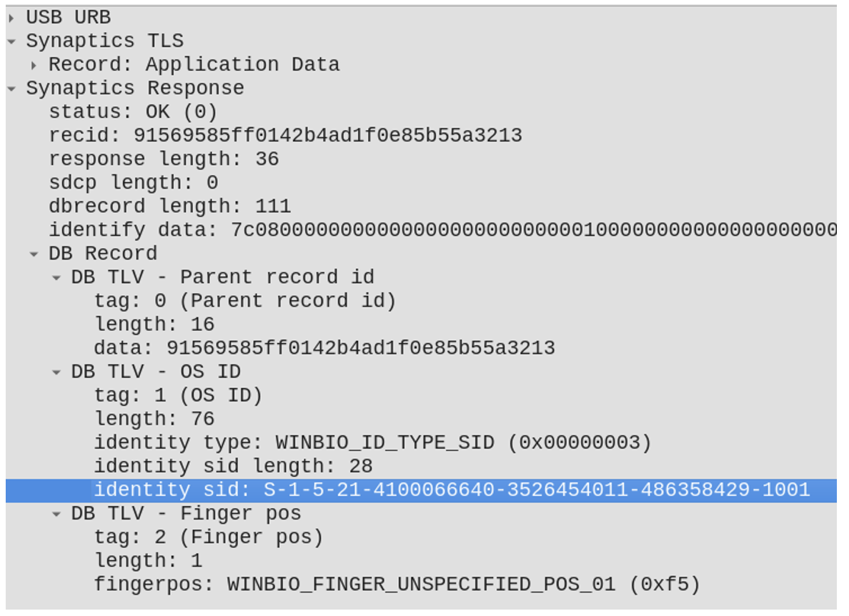Select the sdcp length: 0 row
The height and width of the screenshot is (616, 849).
click(133, 183)
